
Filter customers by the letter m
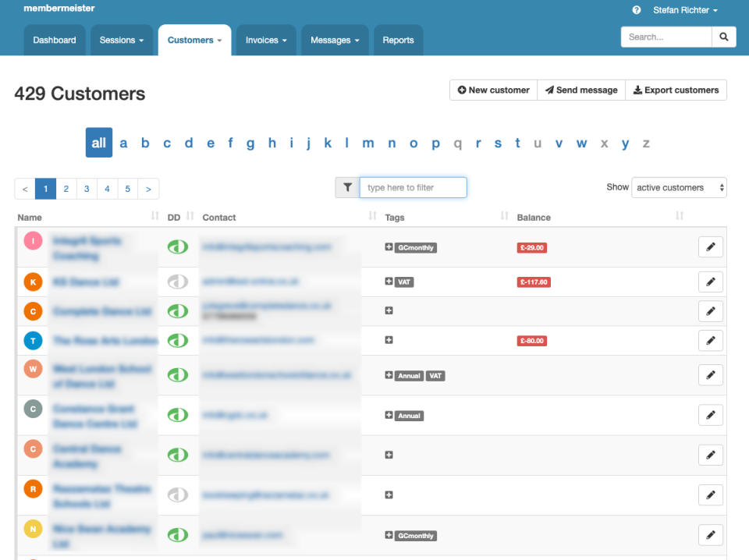tap(367, 143)
